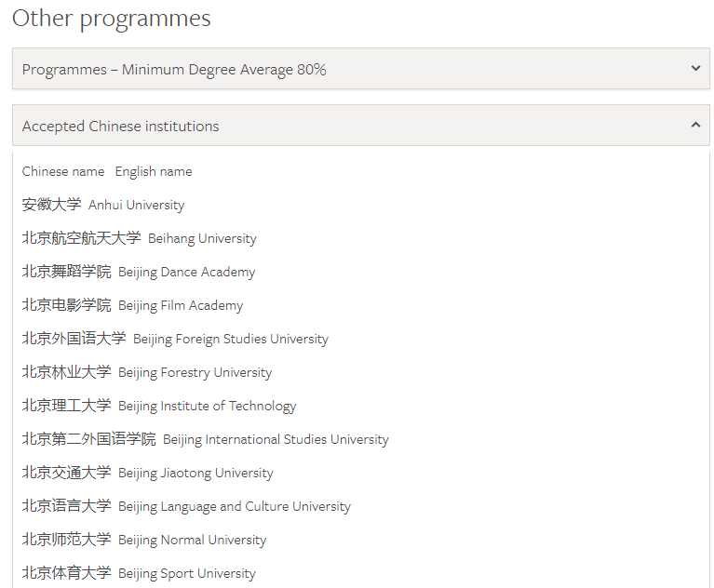Collapse the Accepted Chinese institutions accordion header
Screen dimensions: 714x588
[121, 126]
